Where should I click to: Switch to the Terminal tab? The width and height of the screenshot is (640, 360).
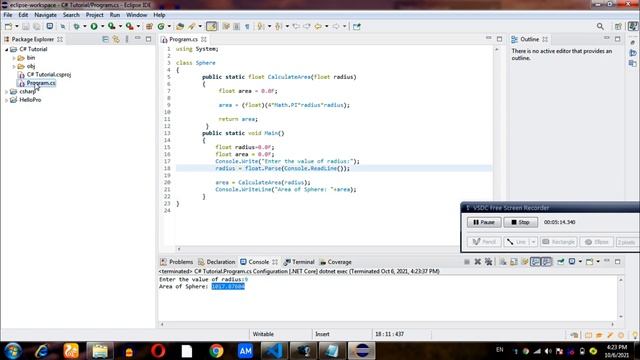(299, 262)
